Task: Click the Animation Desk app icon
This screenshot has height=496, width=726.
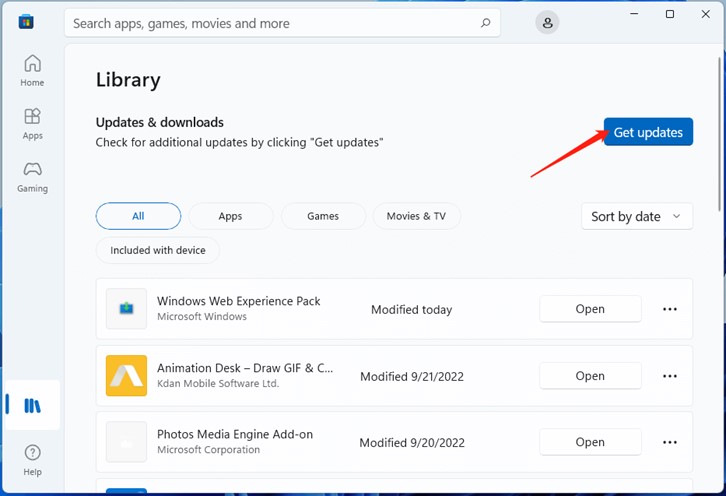Action: (126, 376)
